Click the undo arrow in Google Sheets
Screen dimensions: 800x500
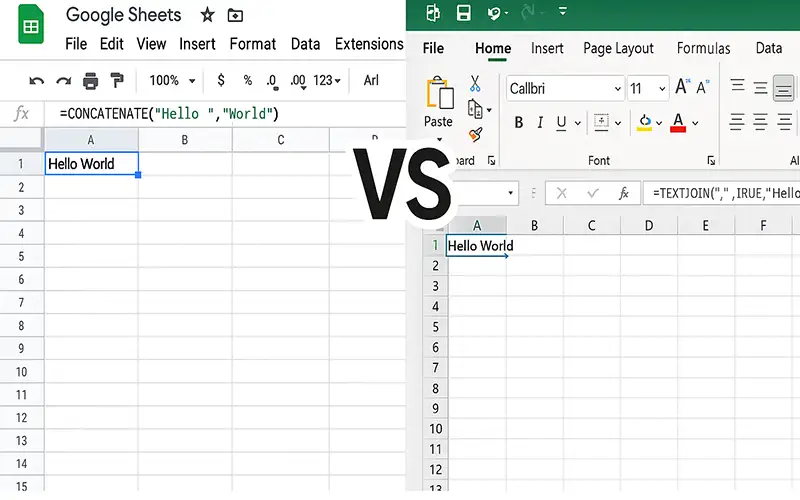[x=37, y=81]
